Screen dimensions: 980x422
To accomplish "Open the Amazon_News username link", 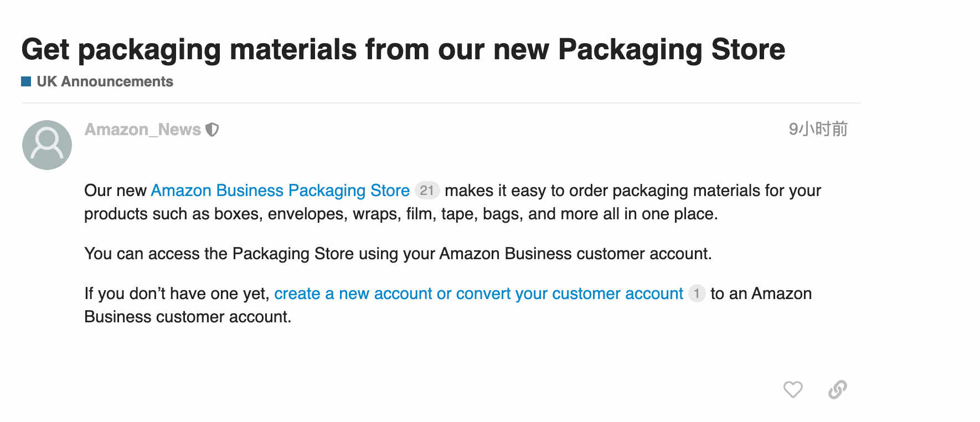I will tap(142, 130).
